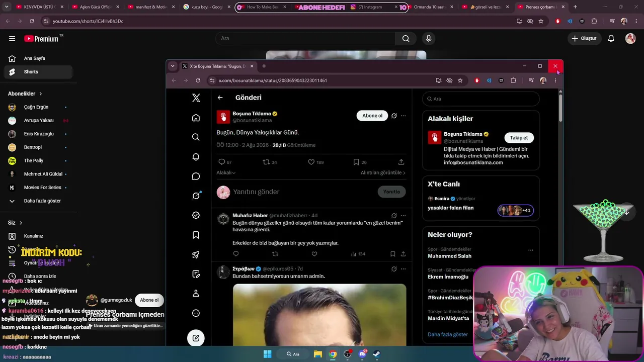
Task: Open Alıntıları görüntüle link
Action: [383, 172]
